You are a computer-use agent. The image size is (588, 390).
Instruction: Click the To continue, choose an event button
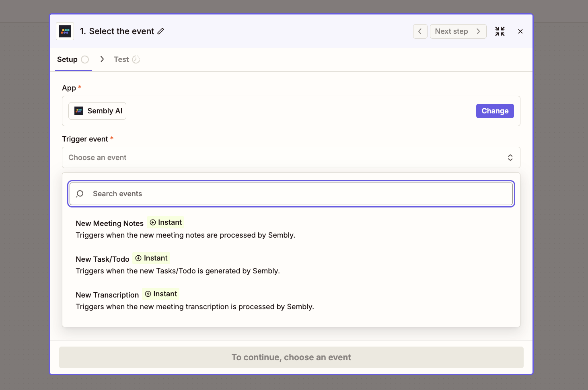tap(291, 357)
